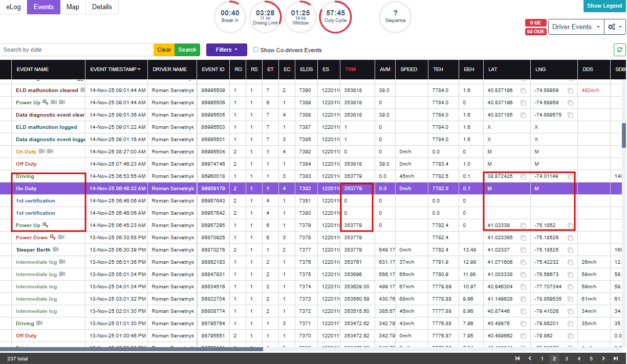This screenshot has height=364, width=627.
Task: Click the ELD malfunction logged event
Action: [x=47, y=127]
